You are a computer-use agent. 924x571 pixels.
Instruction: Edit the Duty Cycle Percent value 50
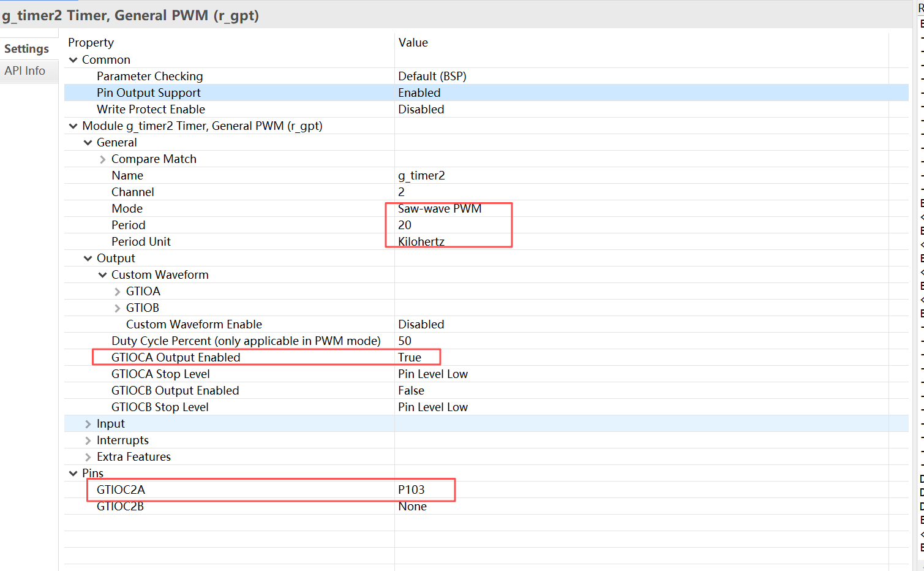(405, 341)
